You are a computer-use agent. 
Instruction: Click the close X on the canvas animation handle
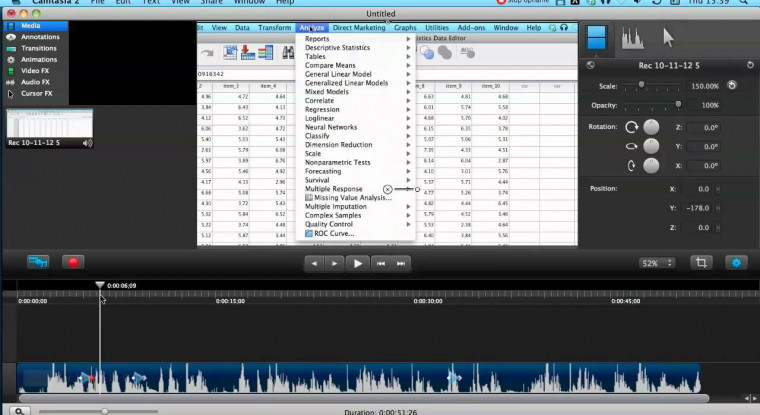pyautogui.click(x=387, y=189)
